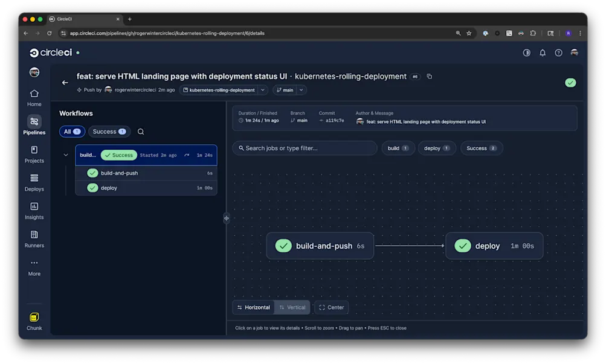Open kubernetes-rolling-deployment project dropdown

(x=219, y=90)
